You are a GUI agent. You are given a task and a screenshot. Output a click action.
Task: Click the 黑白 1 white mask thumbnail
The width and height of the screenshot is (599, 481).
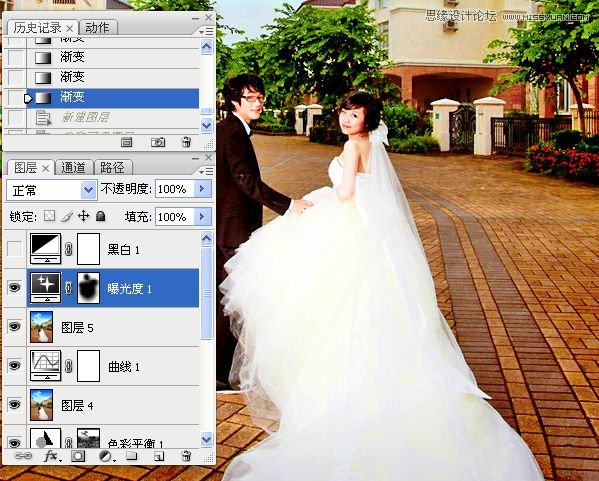point(88,249)
